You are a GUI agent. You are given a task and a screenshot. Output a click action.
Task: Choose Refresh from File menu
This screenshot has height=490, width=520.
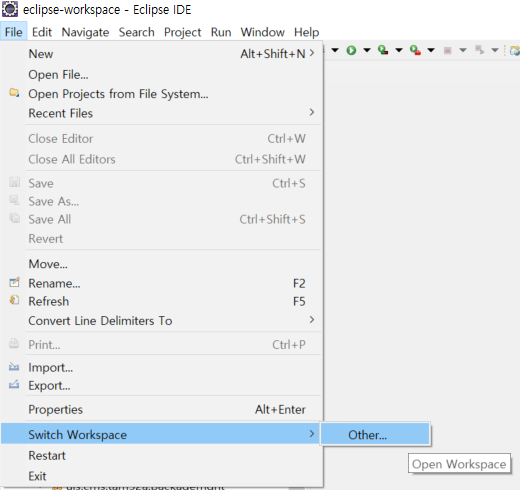(x=162, y=301)
